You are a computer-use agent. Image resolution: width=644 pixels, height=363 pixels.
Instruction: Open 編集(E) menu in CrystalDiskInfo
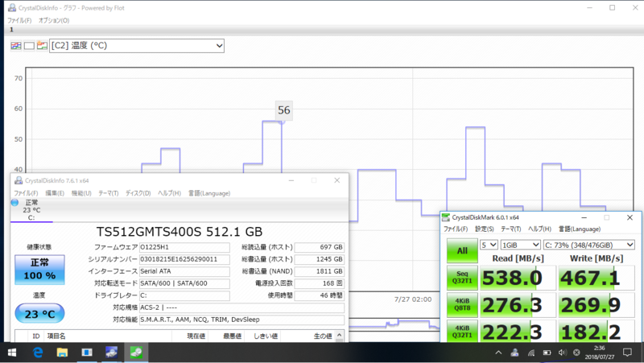click(55, 193)
